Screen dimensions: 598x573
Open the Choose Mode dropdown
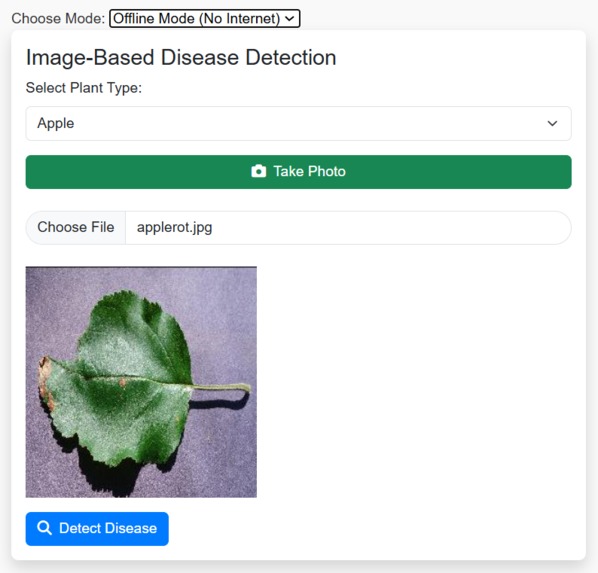point(205,19)
